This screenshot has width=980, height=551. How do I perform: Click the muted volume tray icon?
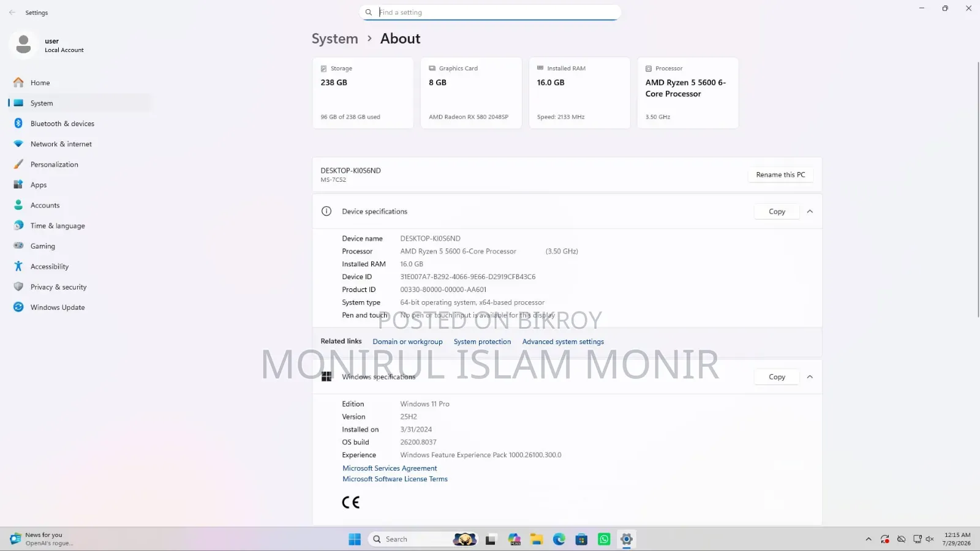[x=930, y=539]
